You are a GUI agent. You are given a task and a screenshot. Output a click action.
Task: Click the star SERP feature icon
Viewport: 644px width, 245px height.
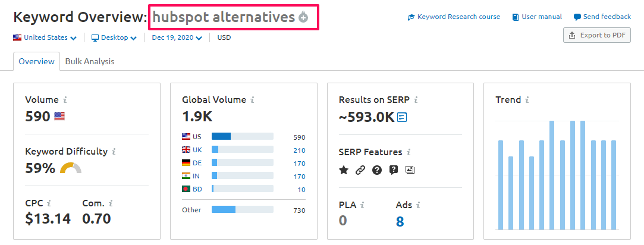tap(344, 170)
